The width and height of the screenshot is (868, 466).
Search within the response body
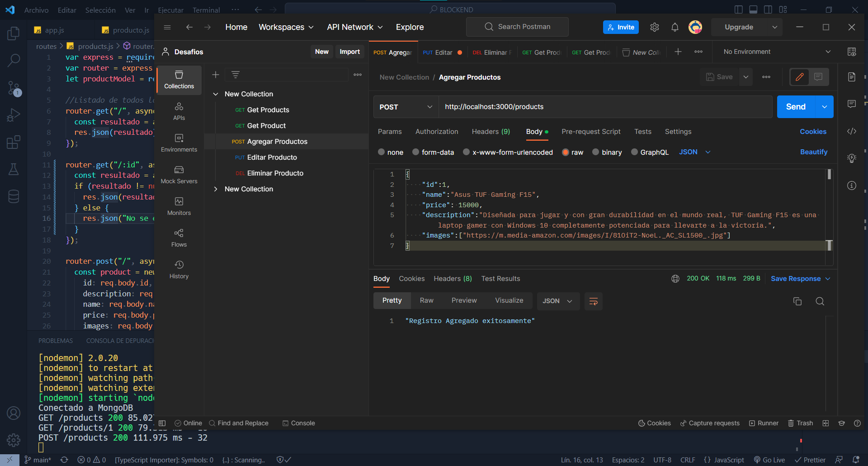[820, 301]
